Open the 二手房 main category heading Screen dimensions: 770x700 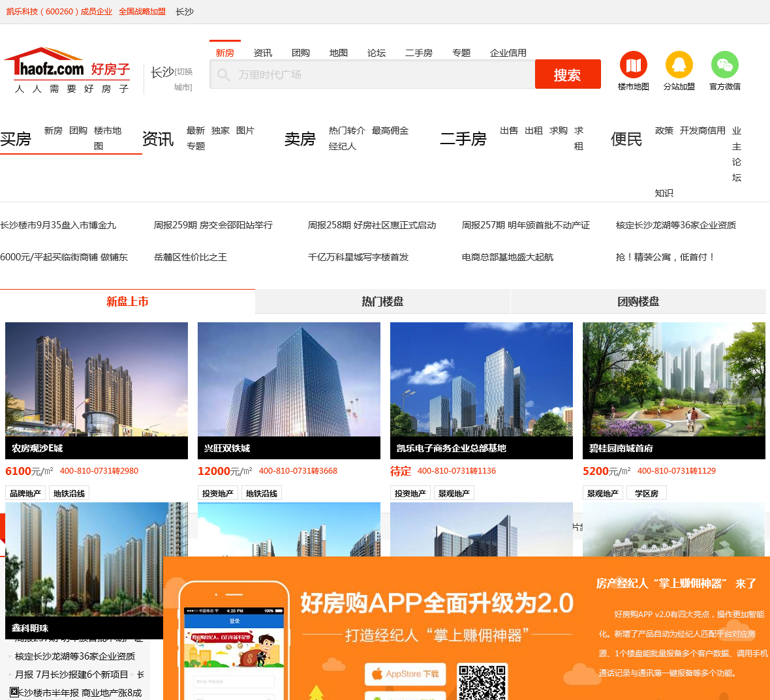pyautogui.click(x=463, y=139)
